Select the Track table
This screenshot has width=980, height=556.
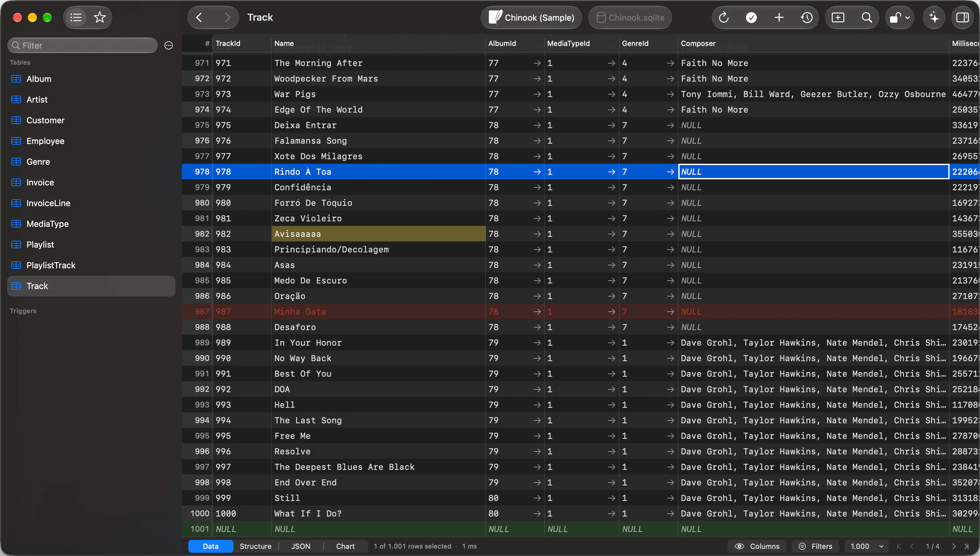tap(91, 286)
